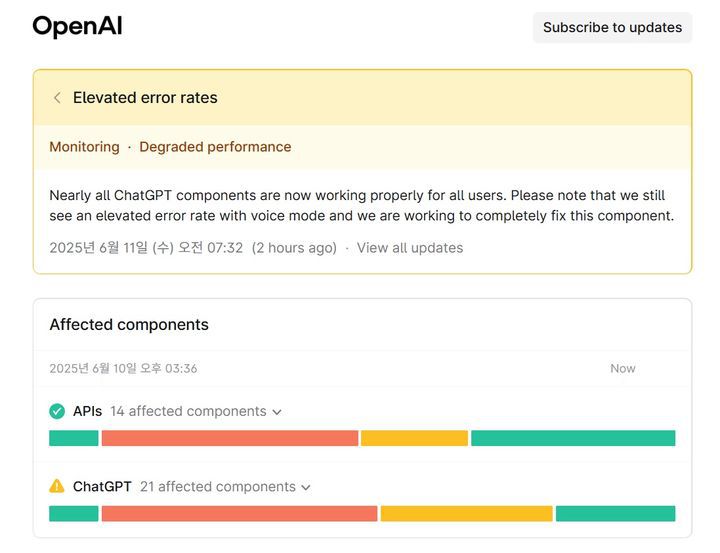
Task: Click the Monitoring status label
Action: 84,147
